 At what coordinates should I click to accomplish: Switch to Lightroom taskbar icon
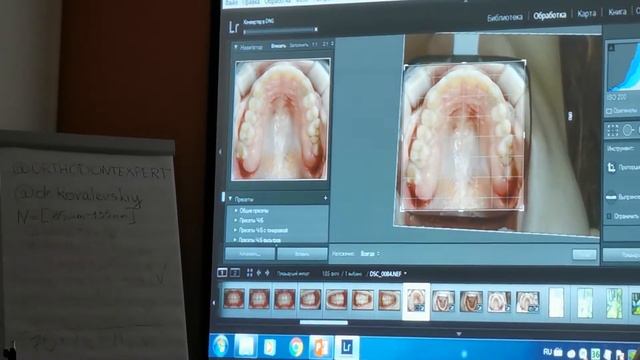(347, 347)
